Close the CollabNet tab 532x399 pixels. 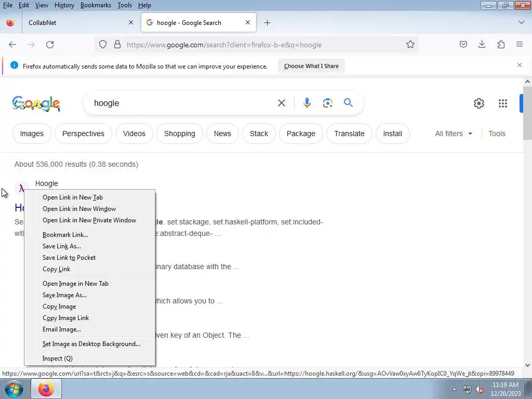coord(131,22)
